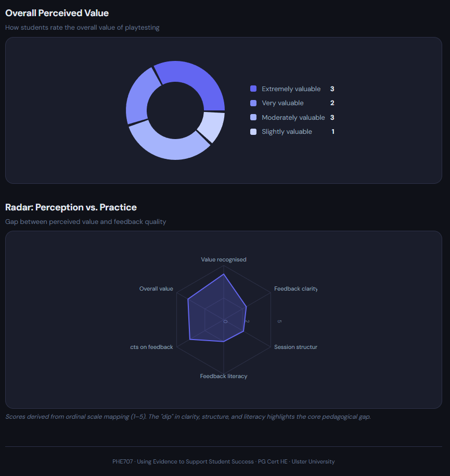The height and width of the screenshot is (476, 450).
Task: Click the Overall value radar axis label
Action: pyautogui.click(x=156, y=289)
